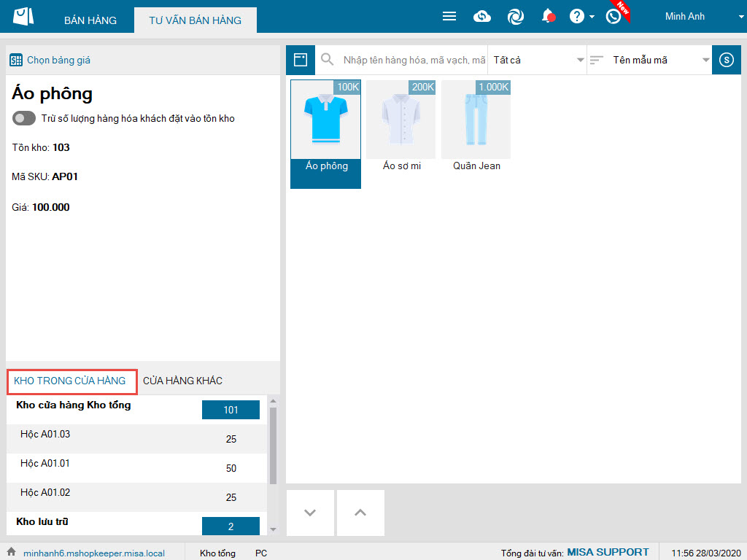Screen dimensions: 747x560
Task: Select the Hộc A01.03 row
Action: (x=136, y=438)
